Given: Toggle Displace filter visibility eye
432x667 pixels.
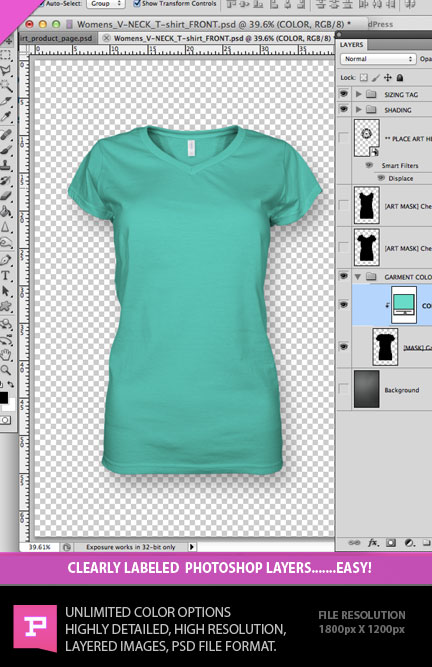Looking at the screenshot, I should click(x=382, y=178).
